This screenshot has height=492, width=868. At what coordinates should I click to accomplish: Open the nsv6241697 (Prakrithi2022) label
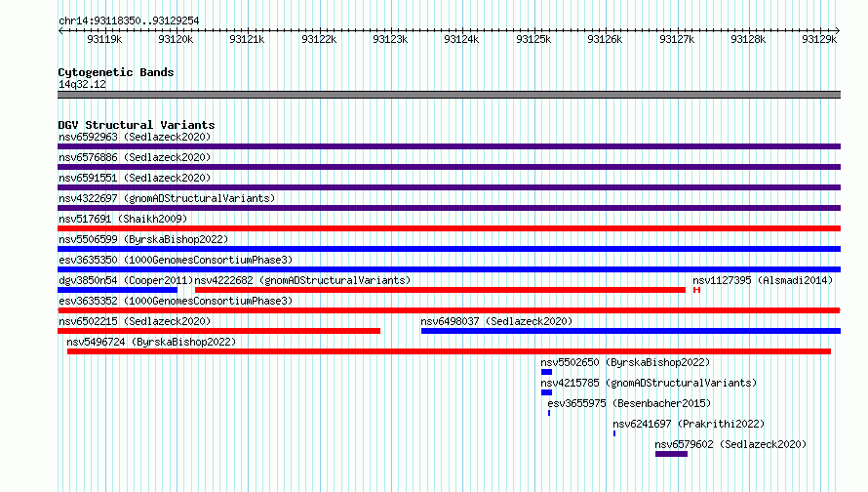[689, 424]
